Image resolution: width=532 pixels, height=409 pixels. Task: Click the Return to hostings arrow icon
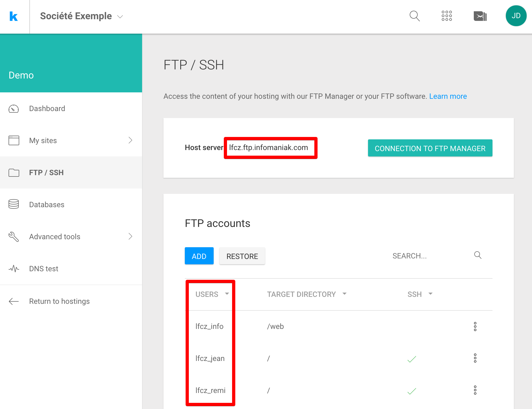(x=14, y=301)
